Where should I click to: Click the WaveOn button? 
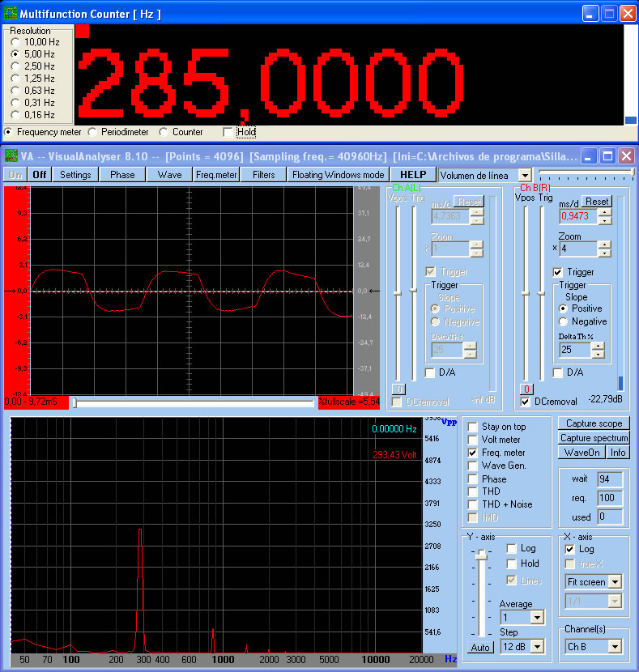coord(581,453)
